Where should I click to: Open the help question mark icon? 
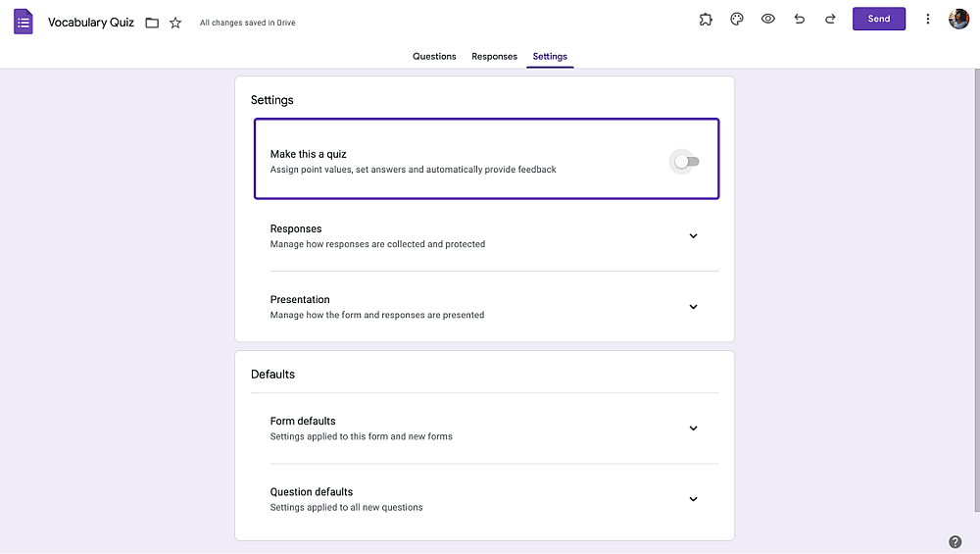(955, 541)
